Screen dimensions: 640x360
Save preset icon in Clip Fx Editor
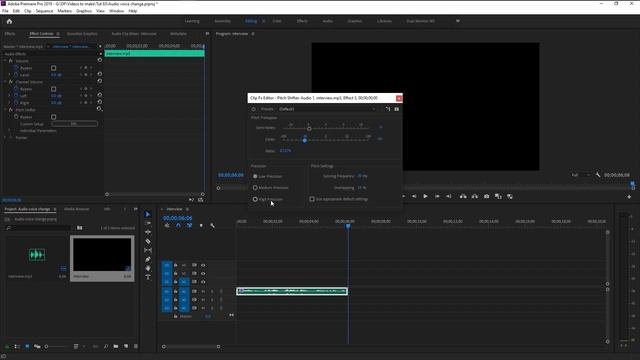(388, 109)
